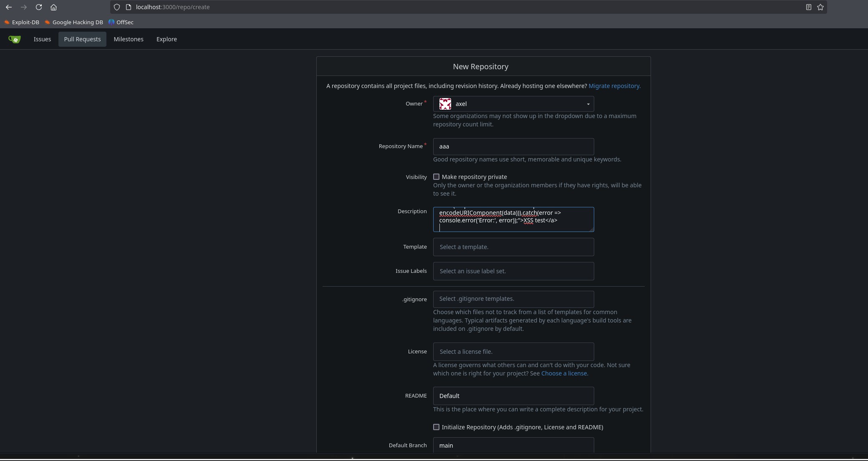This screenshot has width=868, height=461.
Task: Check Make repository private
Action: [x=437, y=177]
